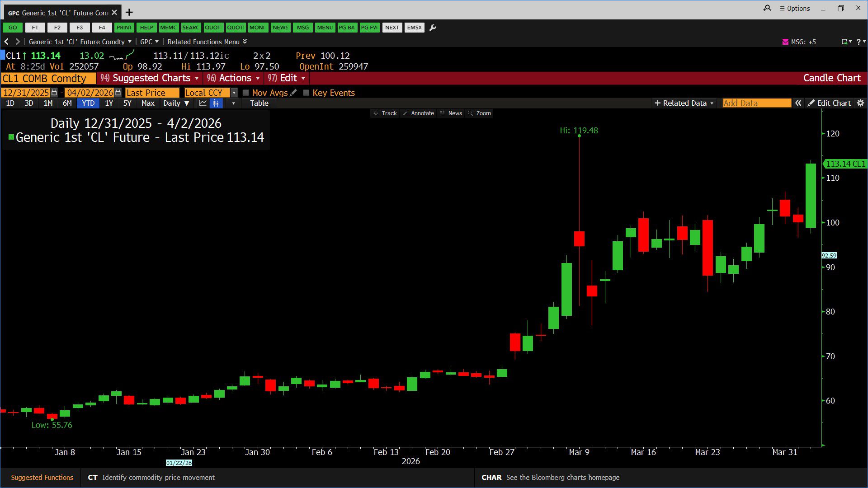
Task: Select the candle chart type icon
Action: pos(216,103)
